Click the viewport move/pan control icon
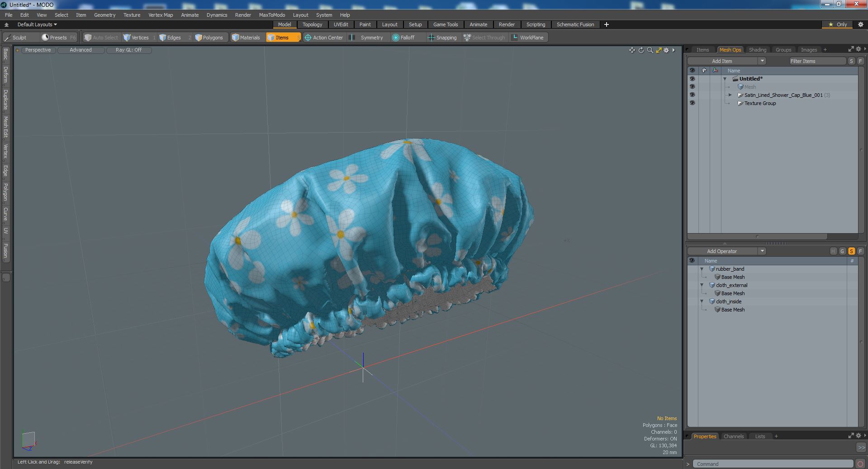This screenshot has width=868, height=469. pyautogui.click(x=632, y=50)
